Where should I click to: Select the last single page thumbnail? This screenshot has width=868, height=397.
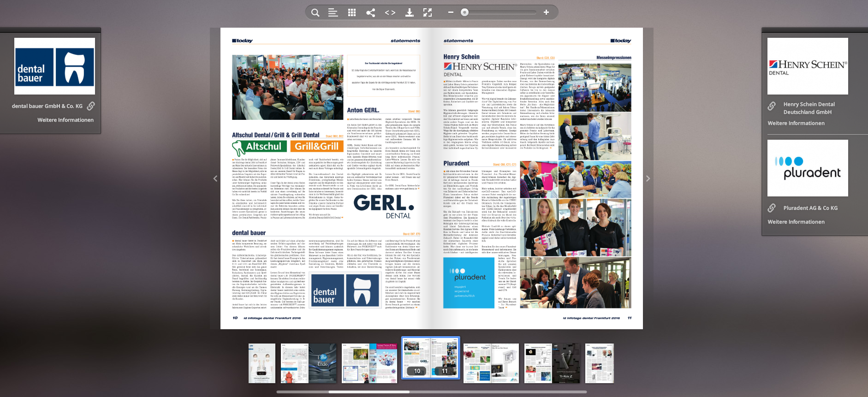coord(600,363)
